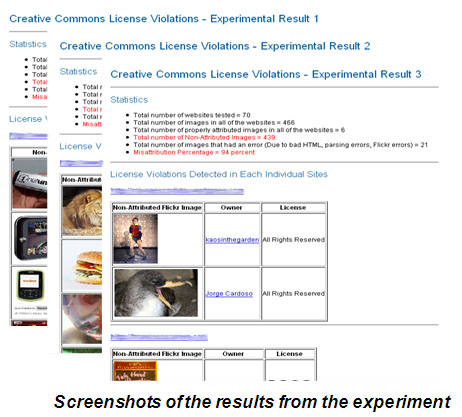462x417 pixels.
Task: Click the 'License' header in second table
Action: pos(289,354)
